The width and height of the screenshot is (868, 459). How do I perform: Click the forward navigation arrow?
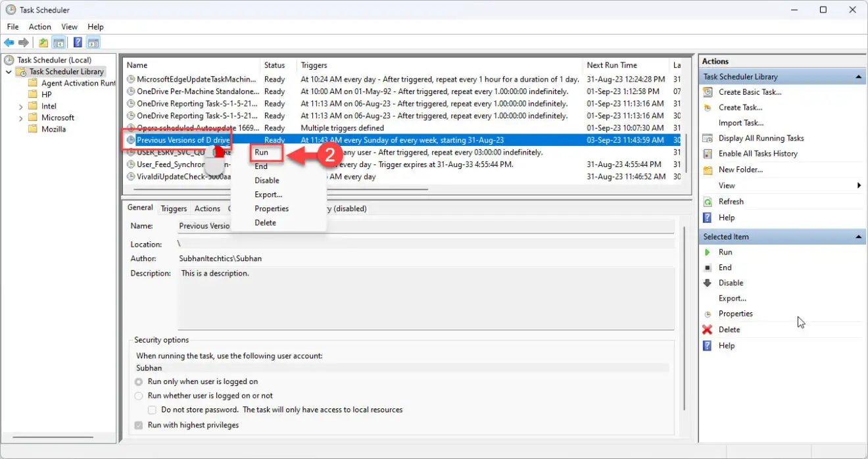click(24, 41)
